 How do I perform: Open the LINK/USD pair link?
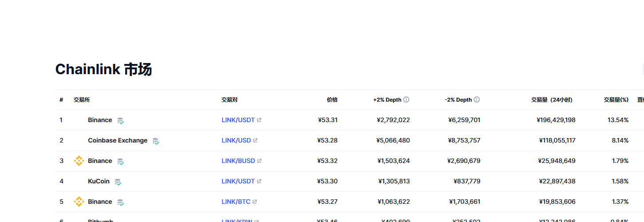tap(236, 140)
